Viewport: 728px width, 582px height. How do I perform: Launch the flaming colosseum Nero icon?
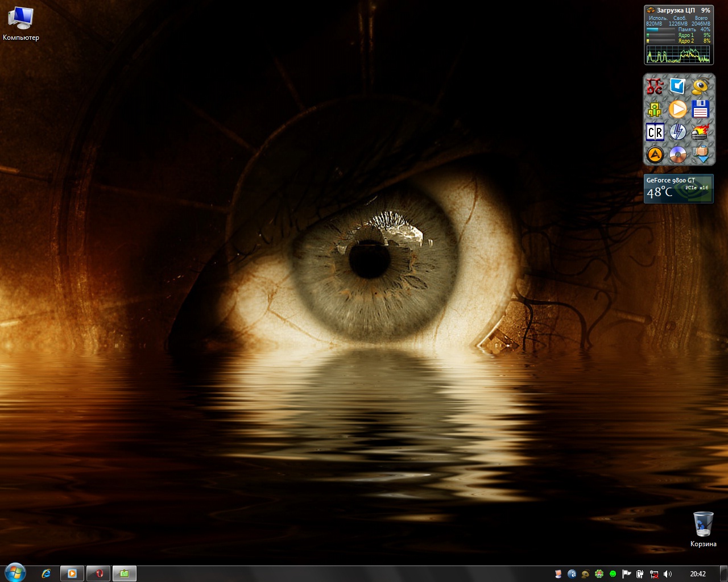tap(701, 132)
